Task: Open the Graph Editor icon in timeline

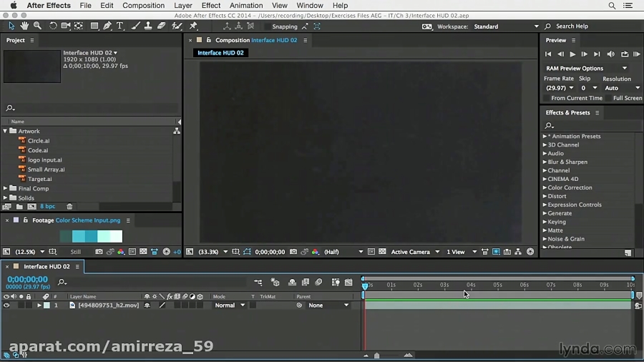Action: pyautogui.click(x=348, y=282)
